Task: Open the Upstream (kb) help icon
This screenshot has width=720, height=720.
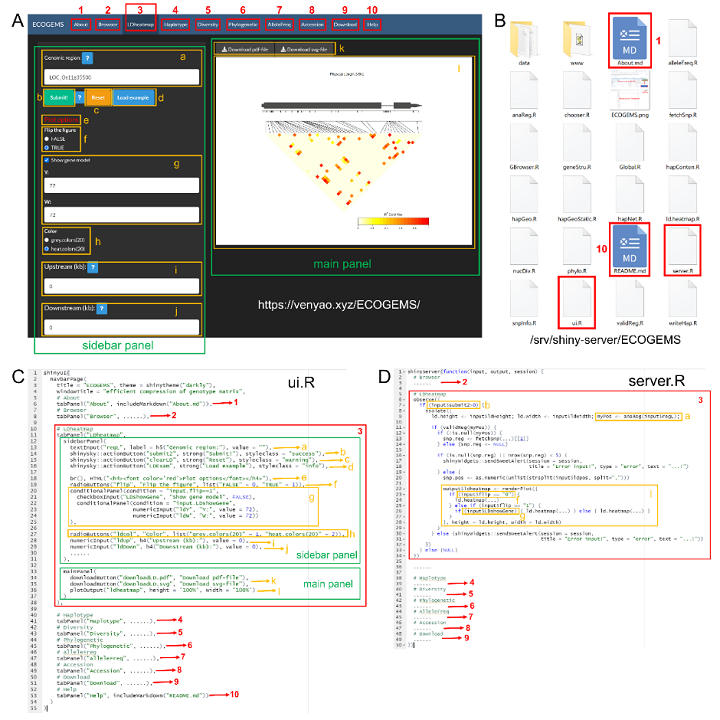Action: (90, 267)
